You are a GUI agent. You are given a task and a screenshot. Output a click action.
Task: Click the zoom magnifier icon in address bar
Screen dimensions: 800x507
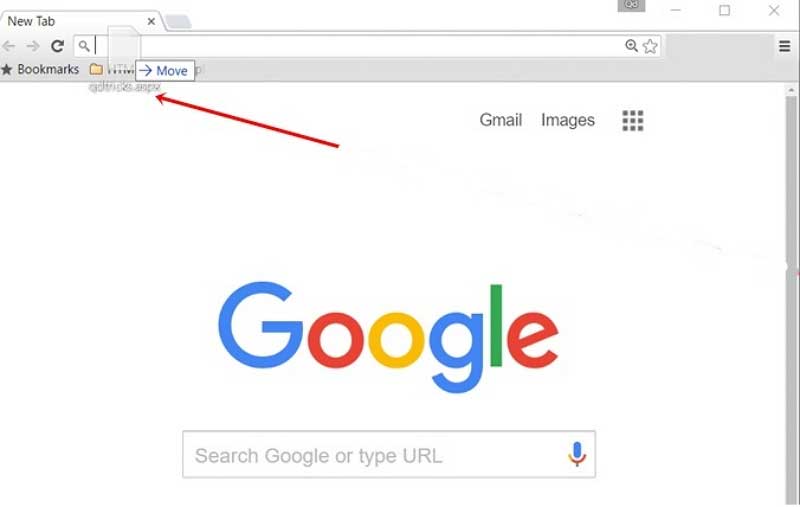(631, 46)
